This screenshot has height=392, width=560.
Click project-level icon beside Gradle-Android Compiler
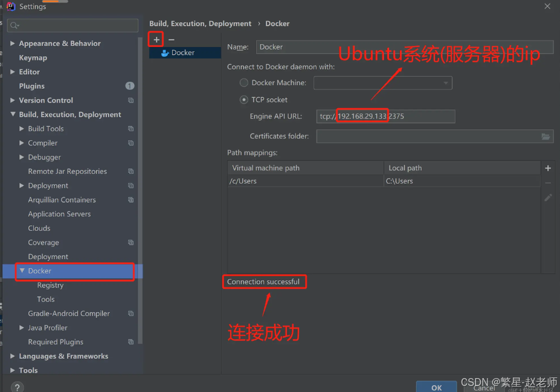coord(130,313)
